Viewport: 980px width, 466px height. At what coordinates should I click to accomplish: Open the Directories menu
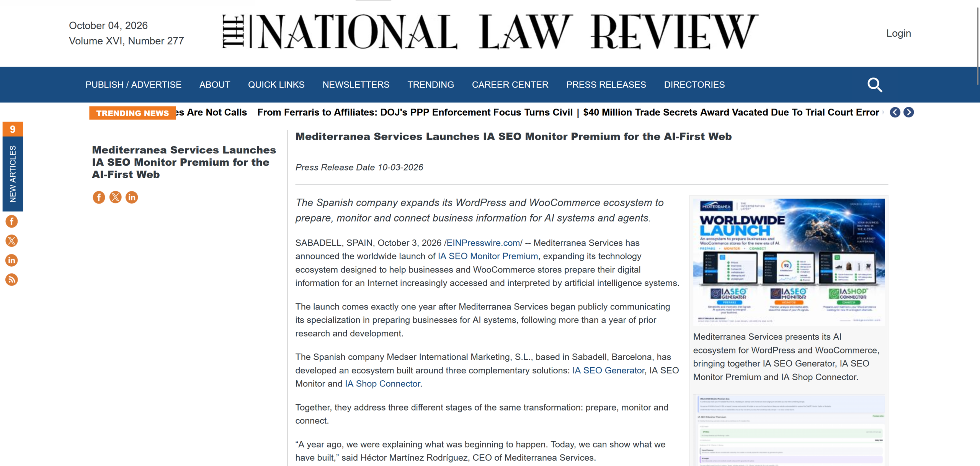[694, 85]
